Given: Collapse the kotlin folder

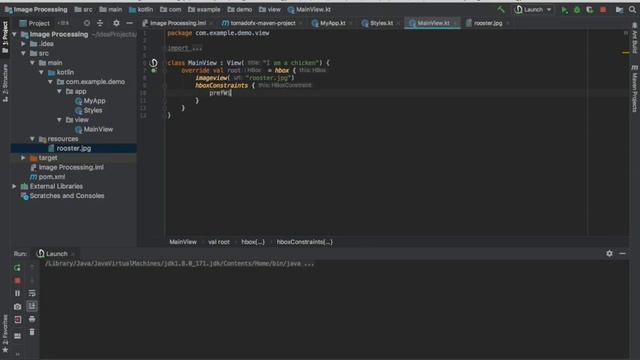Looking at the screenshot, I should (x=42, y=72).
